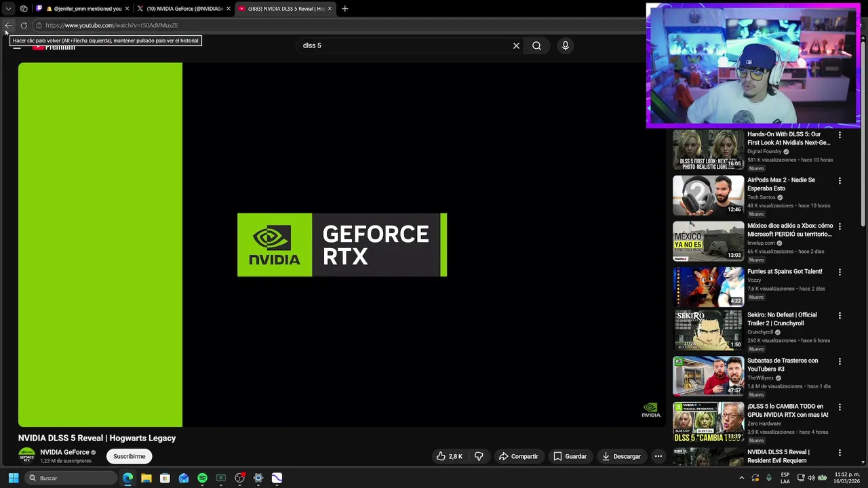Download the video with Descargar
Image resolution: width=868 pixels, height=488 pixels.
(x=621, y=456)
